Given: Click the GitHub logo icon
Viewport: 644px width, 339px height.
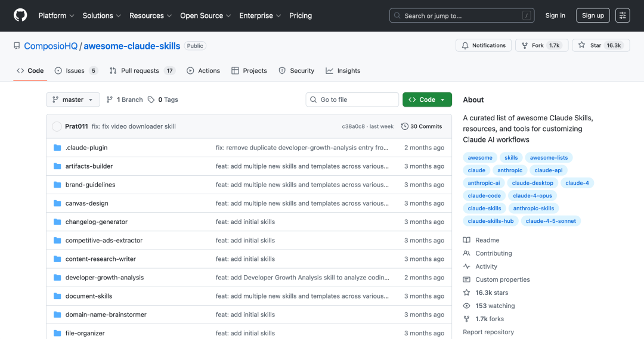Looking at the screenshot, I should (x=20, y=15).
